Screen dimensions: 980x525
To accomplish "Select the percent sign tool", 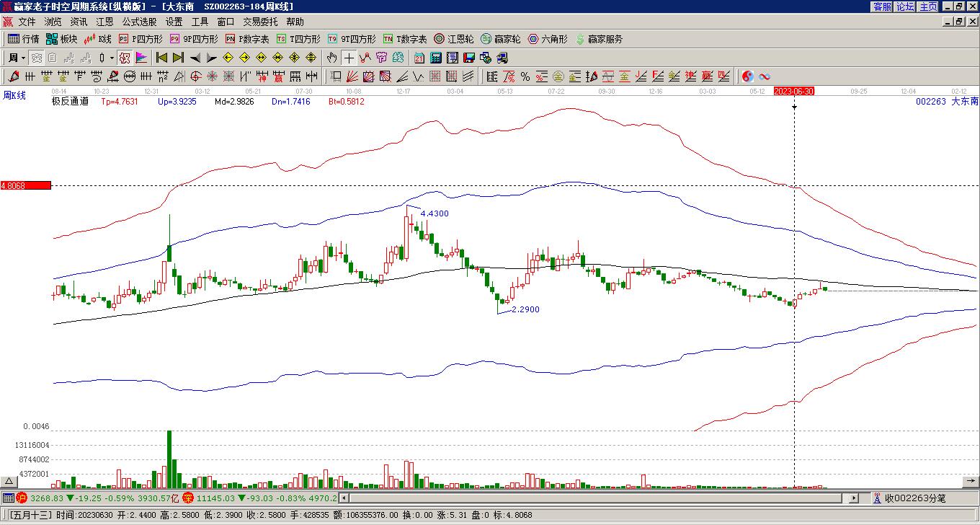I will pyautogui.click(x=525, y=76).
